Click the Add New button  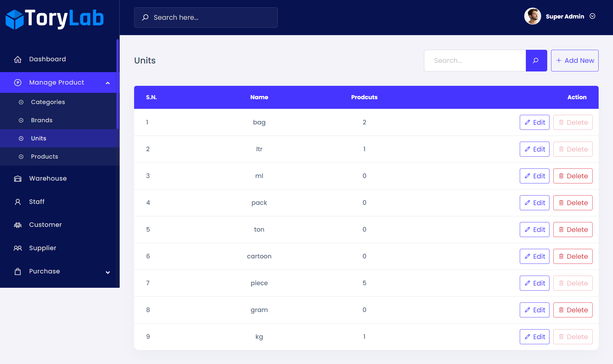pos(574,61)
